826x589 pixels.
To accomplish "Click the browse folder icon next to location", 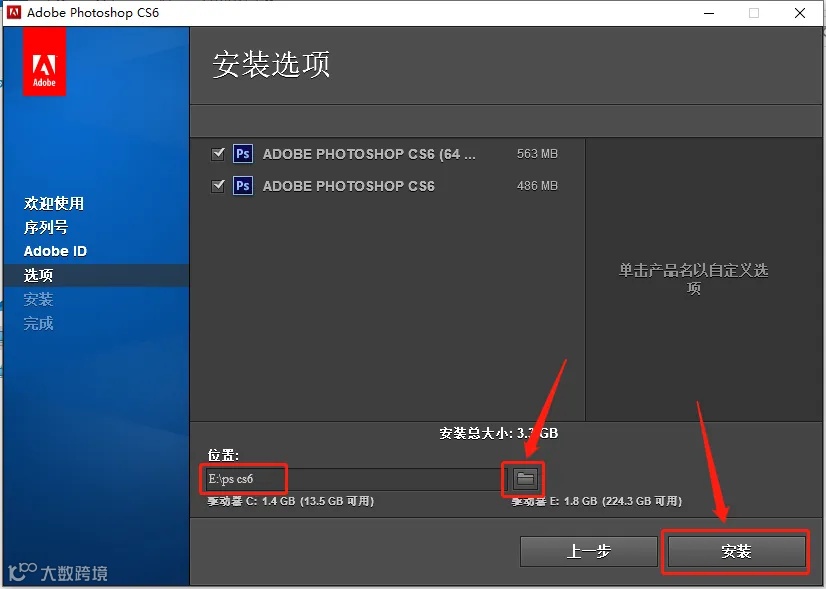I will 525,478.
